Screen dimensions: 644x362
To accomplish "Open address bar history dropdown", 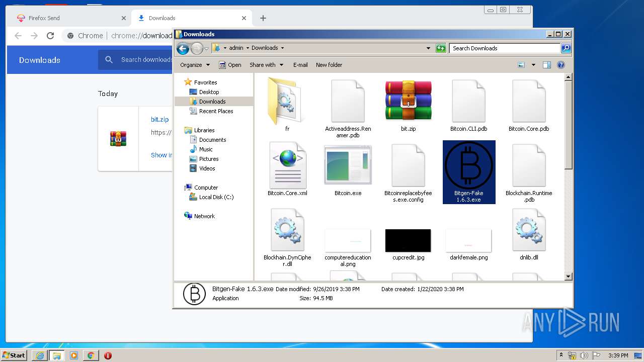I will pyautogui.click(x=428, y=48).
